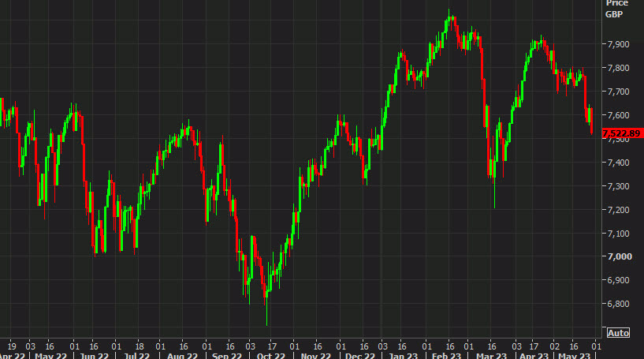Image resolution: width=644 pixels, height=359 pixels.
Task: Click the Price GBP axis title
Action: 617,9
